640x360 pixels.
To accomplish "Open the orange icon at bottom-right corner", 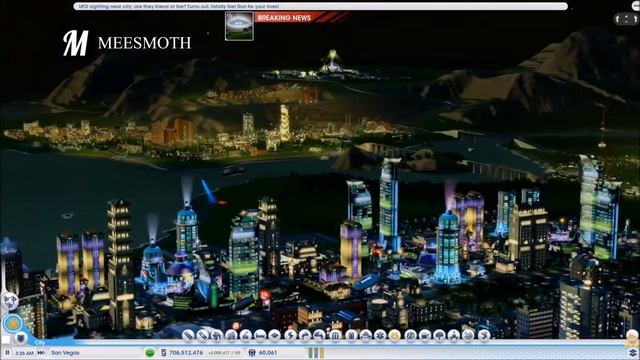I will click(632, 337).
